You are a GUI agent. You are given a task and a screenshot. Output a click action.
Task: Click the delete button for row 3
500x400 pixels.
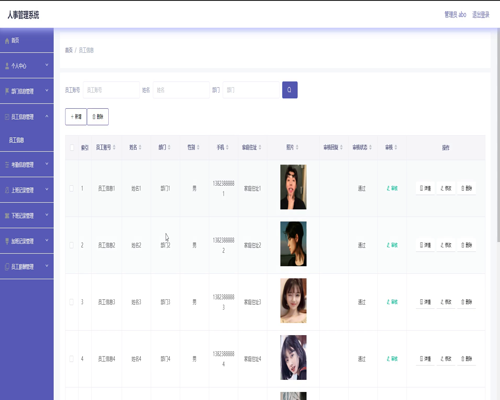point(466,302)
